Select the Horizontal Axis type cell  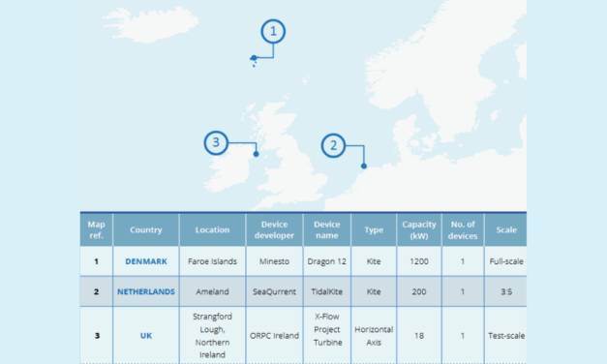point(374,335)
